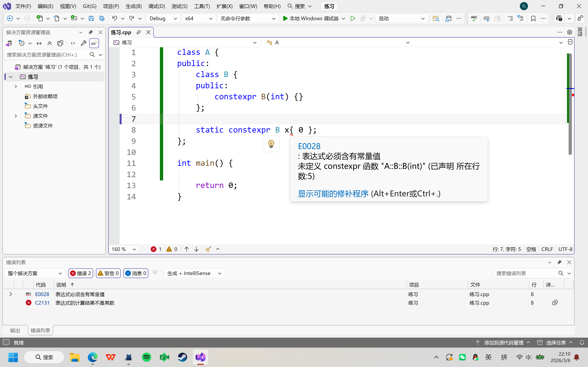Expand the 源文件 folder node
This screenshot has width=588, height=367.
(x=16, y=116)
